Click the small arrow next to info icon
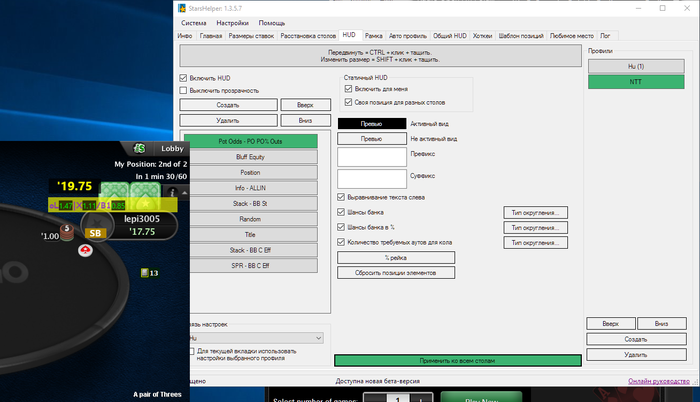The width and height of the screenshot is (700, 402). click(x=184, y=192)
